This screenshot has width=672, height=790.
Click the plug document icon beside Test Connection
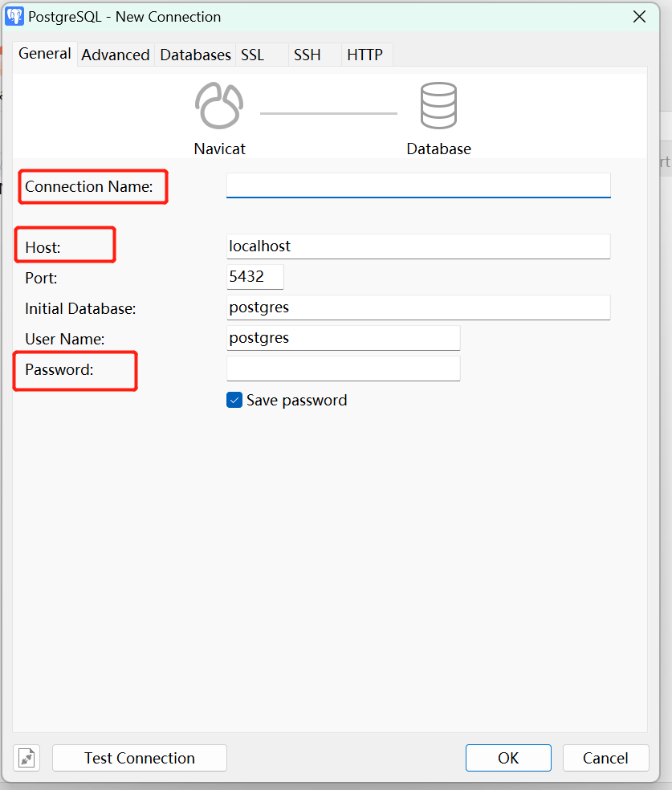click(26, 758)
